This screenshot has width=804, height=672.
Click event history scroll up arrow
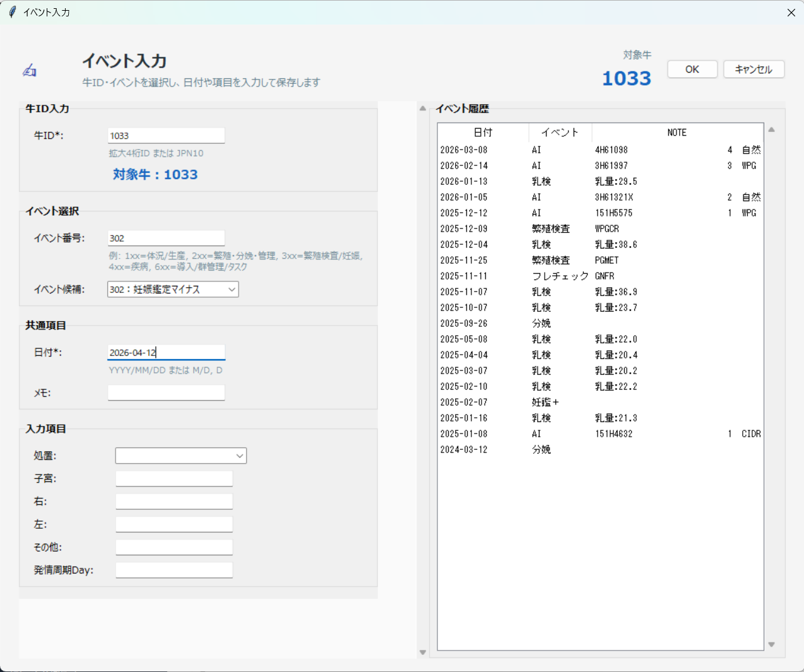tap(771, 129)
